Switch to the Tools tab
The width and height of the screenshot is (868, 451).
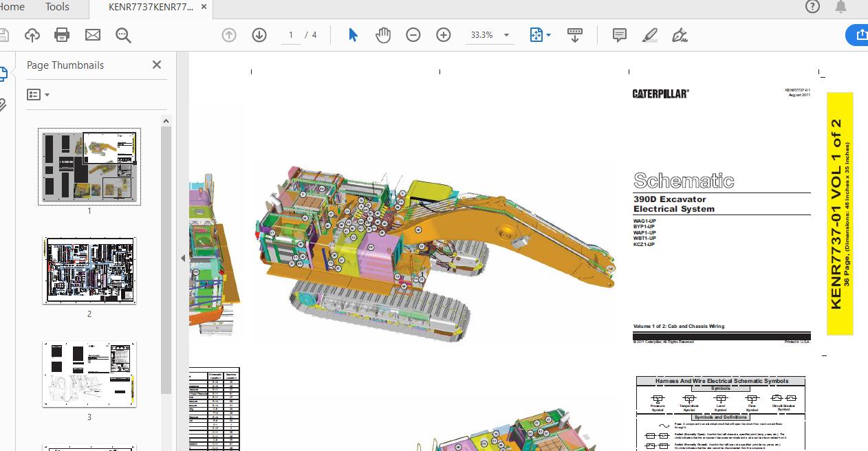[x=57, y=7]
